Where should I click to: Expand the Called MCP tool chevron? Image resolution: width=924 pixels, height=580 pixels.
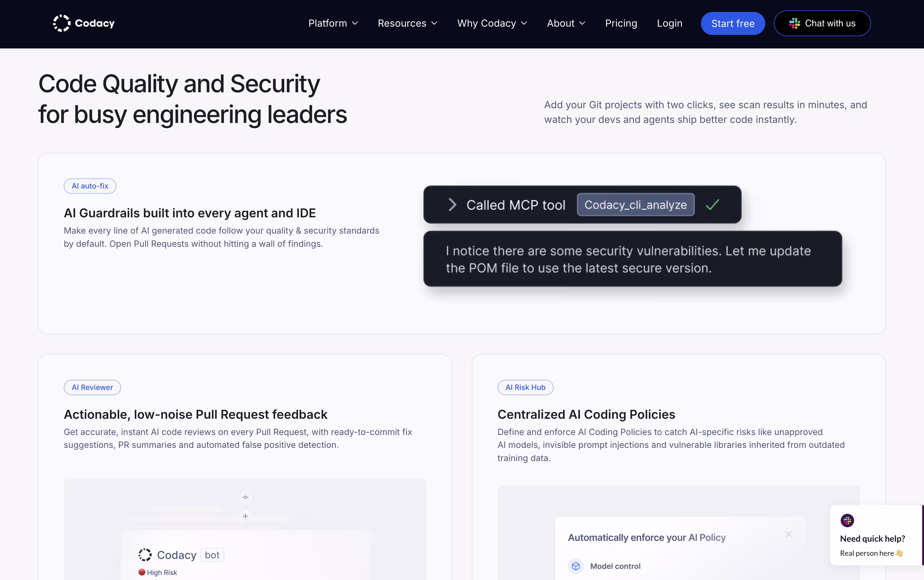tap(452, 205)
